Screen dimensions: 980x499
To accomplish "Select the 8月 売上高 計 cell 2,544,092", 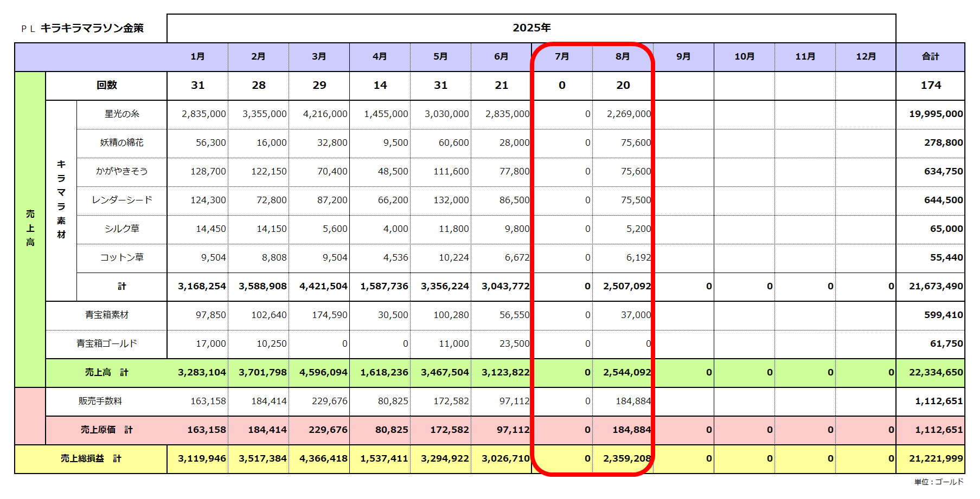I will click(626, 373).
